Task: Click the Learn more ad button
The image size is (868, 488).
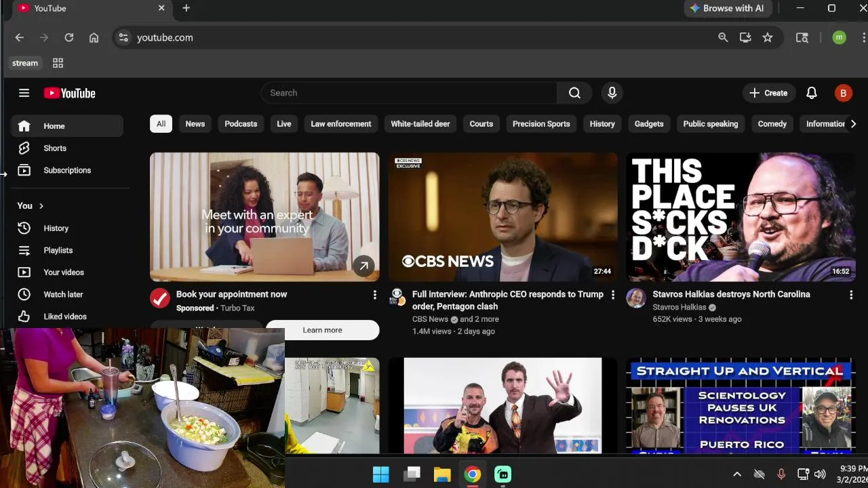Action: point(322,330)
